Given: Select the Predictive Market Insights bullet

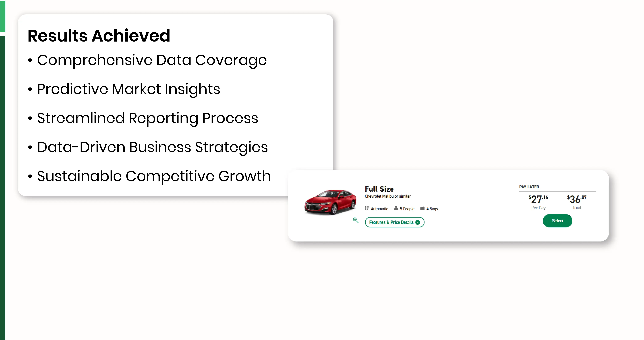Looking at the screenshot, I should (x=128, y=89).
